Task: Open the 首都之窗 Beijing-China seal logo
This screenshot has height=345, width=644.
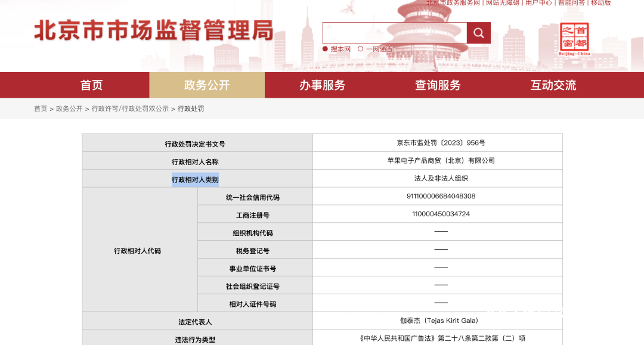Action: [574, 39]
